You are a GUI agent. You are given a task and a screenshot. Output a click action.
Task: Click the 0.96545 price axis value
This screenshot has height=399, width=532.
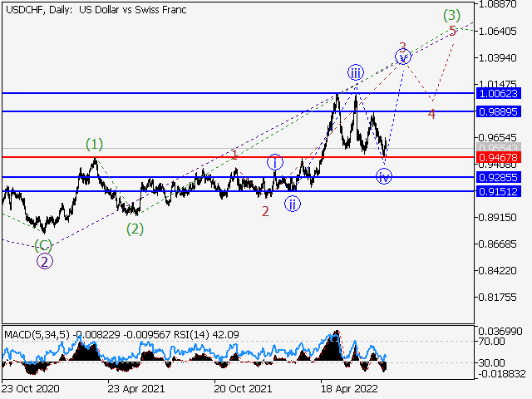[x=497, y=137]
